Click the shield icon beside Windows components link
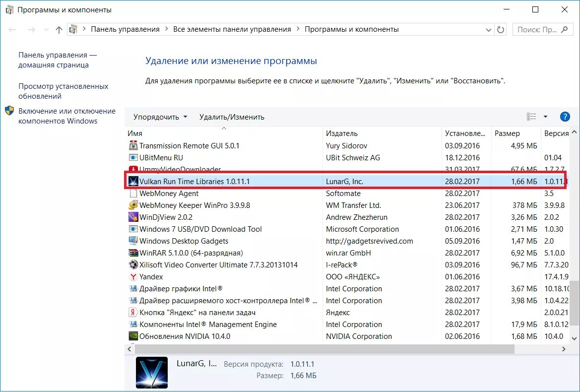580x392 pixels. click(x=9, y=111)
